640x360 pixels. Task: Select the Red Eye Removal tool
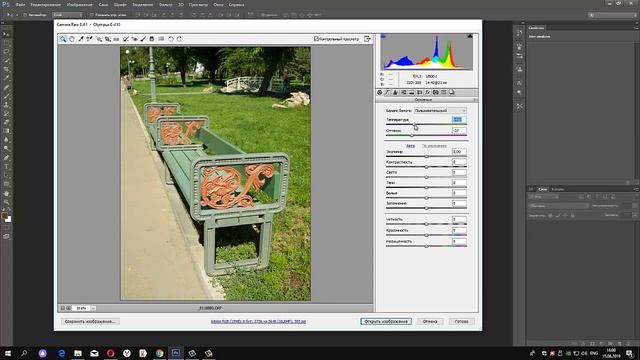pyautogui.click(x=134, y=39)
